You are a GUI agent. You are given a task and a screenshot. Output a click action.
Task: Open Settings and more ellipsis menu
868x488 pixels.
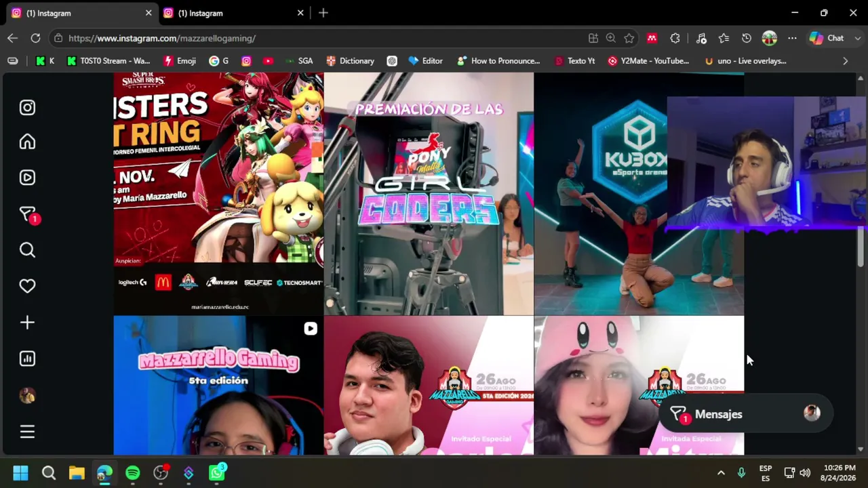click(x=792, y=39)
